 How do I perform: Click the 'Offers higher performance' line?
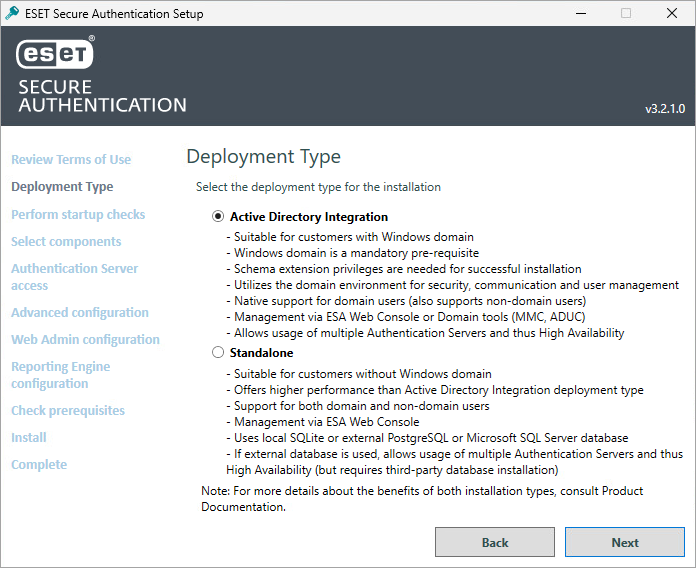435,390
